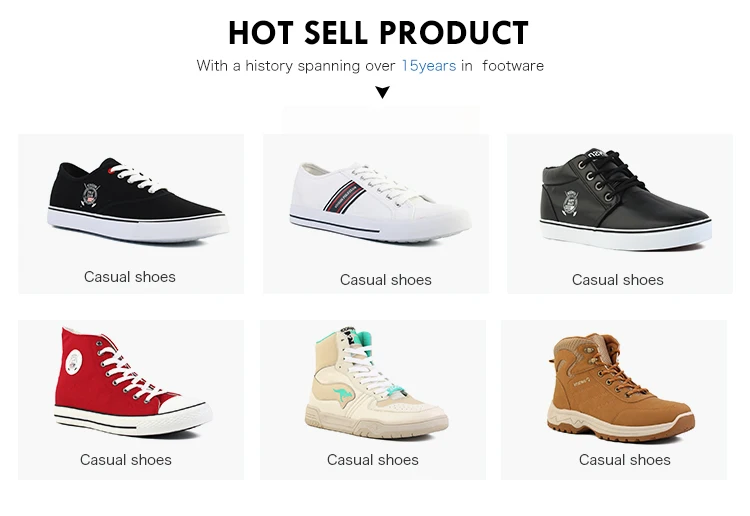Viewport: 750px width, 516px height.
Task: Click "Casual shoes" label under black leather shoe
Action: (618, 280)
